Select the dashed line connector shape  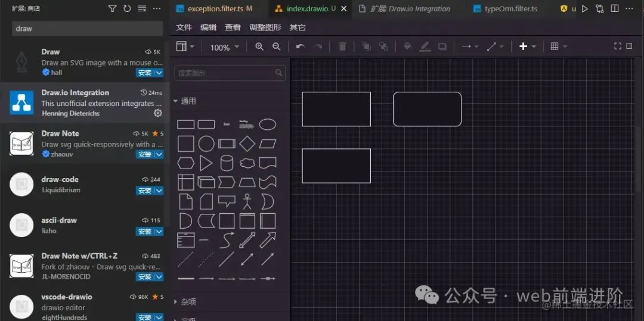185,259
